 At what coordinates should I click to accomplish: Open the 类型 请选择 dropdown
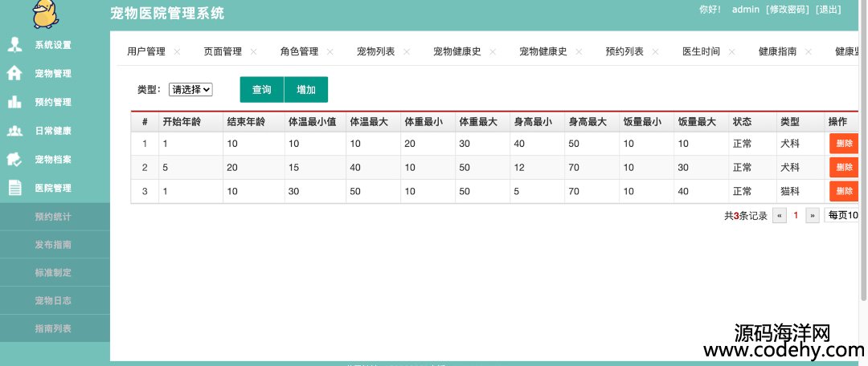(191, 90)
